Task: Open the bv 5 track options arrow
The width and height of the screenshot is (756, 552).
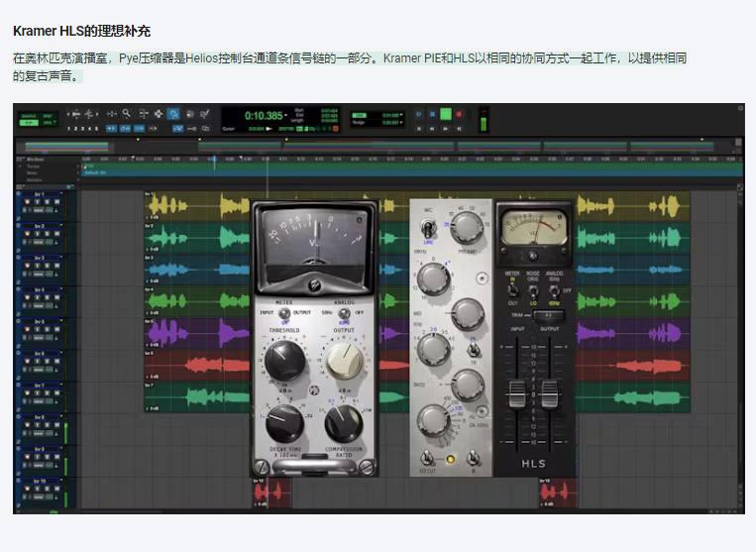Action: (x=61, y=320)
